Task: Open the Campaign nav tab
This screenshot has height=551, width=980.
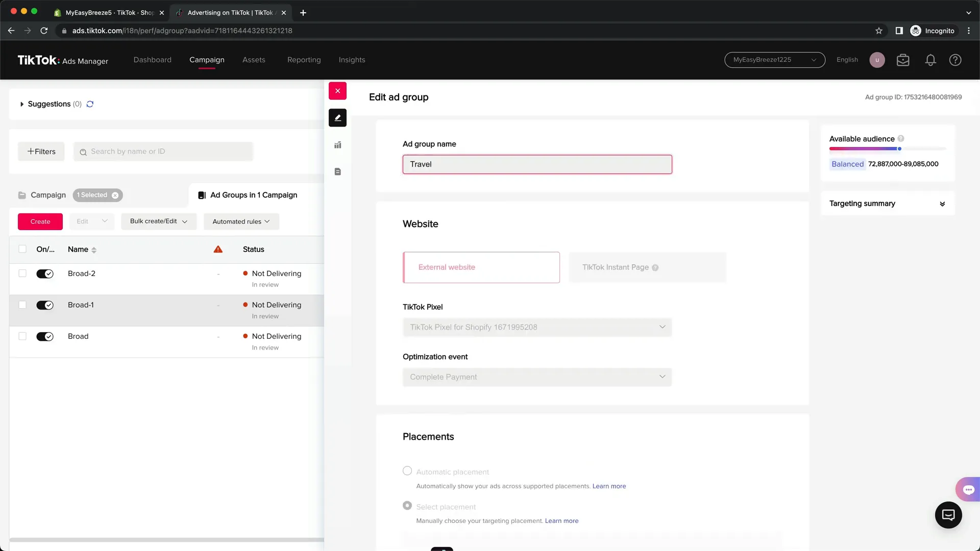Action: (x=207, y=60)
